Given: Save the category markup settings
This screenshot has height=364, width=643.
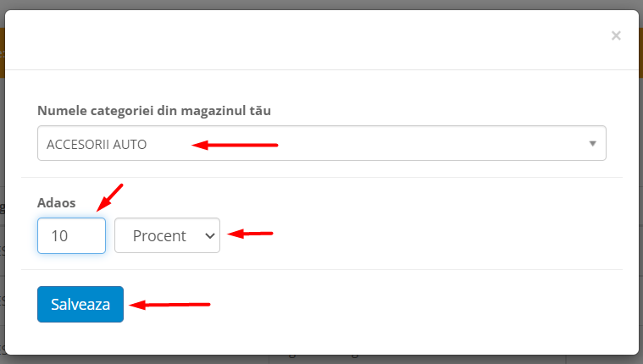Looking at the screenshot, I should point(80,304).
